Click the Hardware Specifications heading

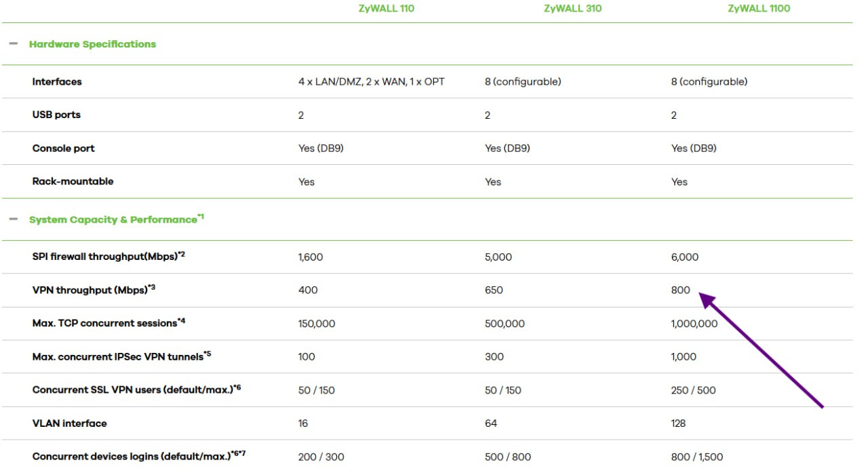coord(92,44)
